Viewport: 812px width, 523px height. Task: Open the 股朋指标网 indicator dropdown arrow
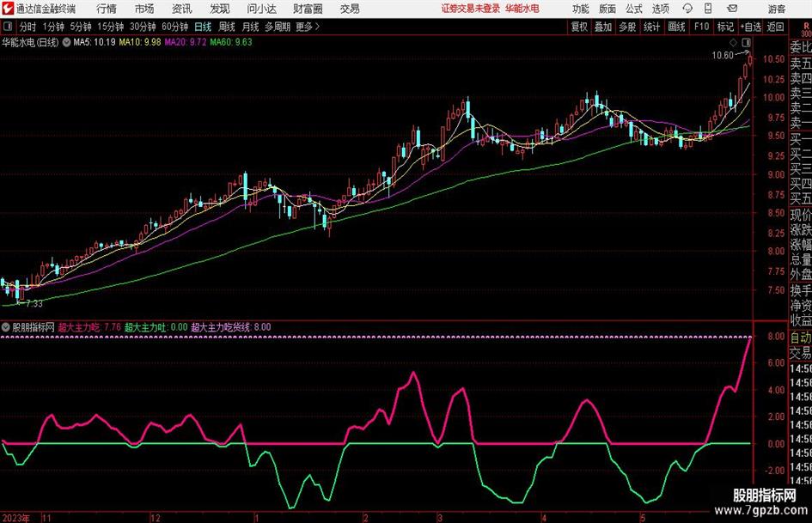tap(6, 326)
